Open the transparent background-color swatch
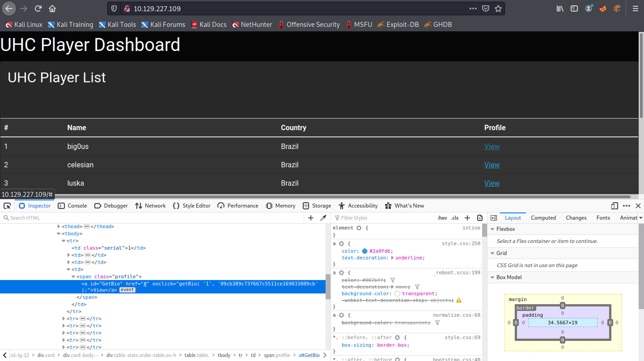The height and width of the screenshot is (361, 644). coord(397,294)
